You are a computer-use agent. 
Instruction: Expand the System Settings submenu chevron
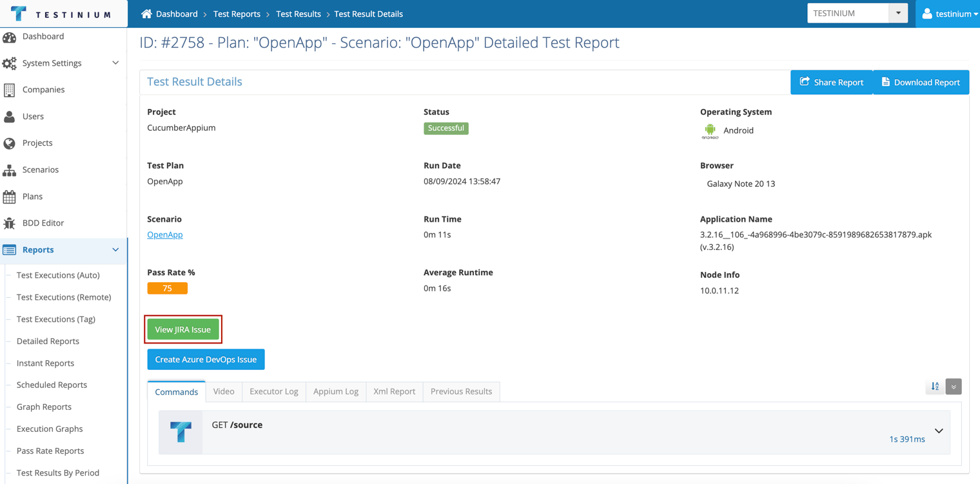pos(115,63)
